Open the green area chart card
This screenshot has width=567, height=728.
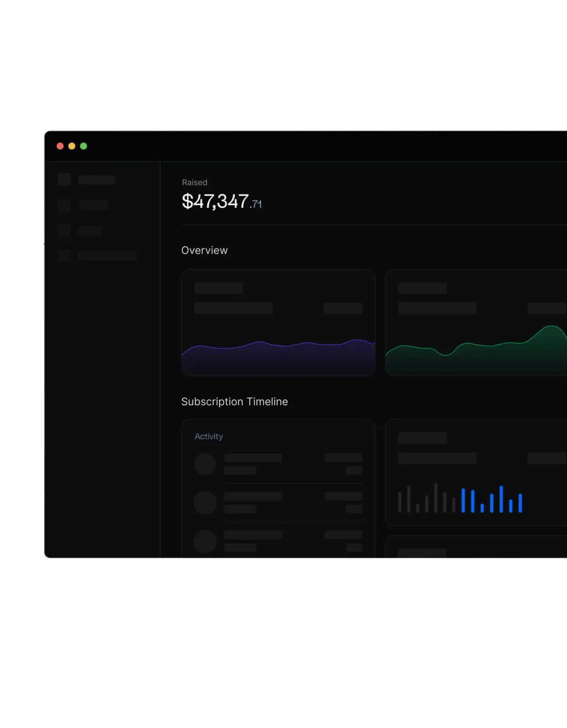476,322
